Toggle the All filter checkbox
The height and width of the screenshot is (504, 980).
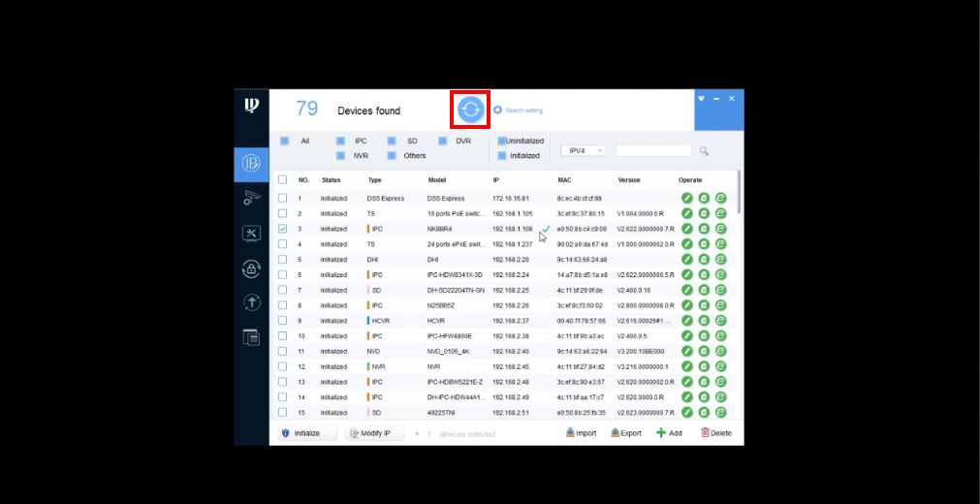[x=284, y=142]
